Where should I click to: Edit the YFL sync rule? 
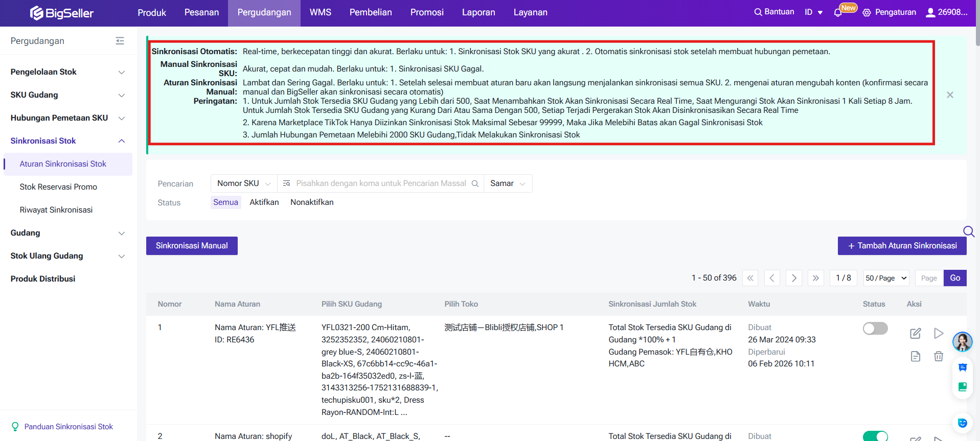(915, 334)
